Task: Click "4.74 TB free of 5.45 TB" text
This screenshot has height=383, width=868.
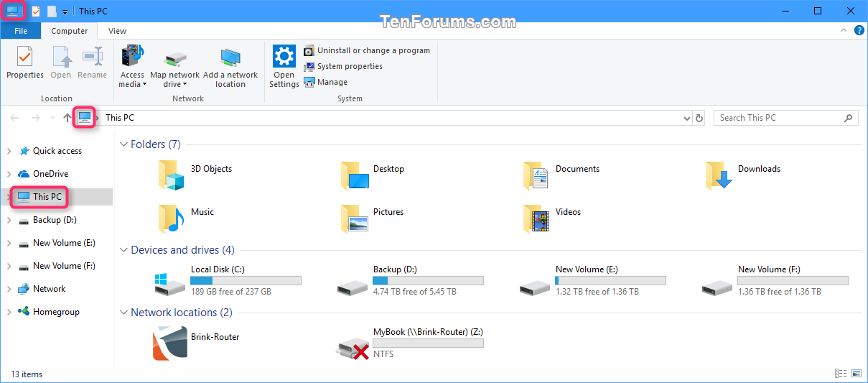Action: point(415,292)
